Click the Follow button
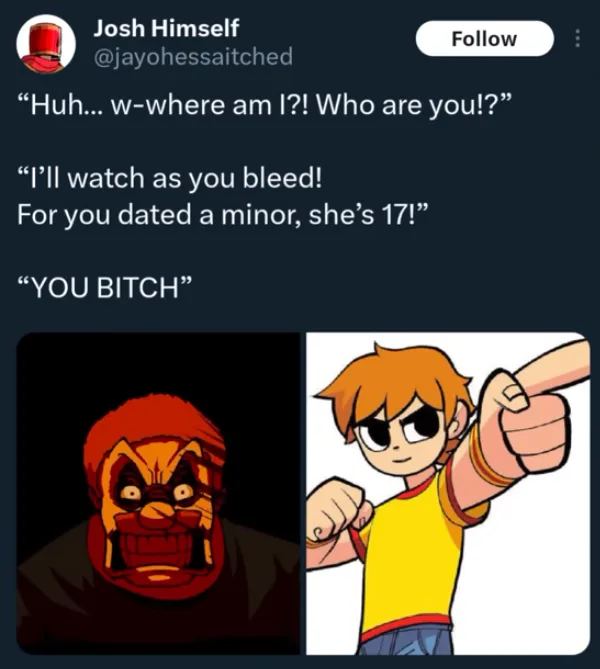This screenshot has width=600, height=669. 484,38
